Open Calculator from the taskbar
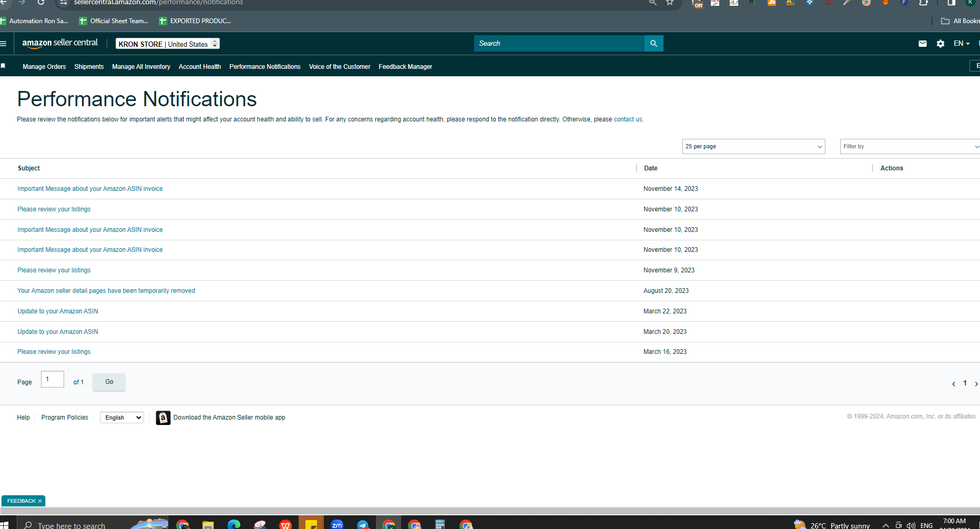The width and height of the screenshot is (980, 529). click(440, 524)
